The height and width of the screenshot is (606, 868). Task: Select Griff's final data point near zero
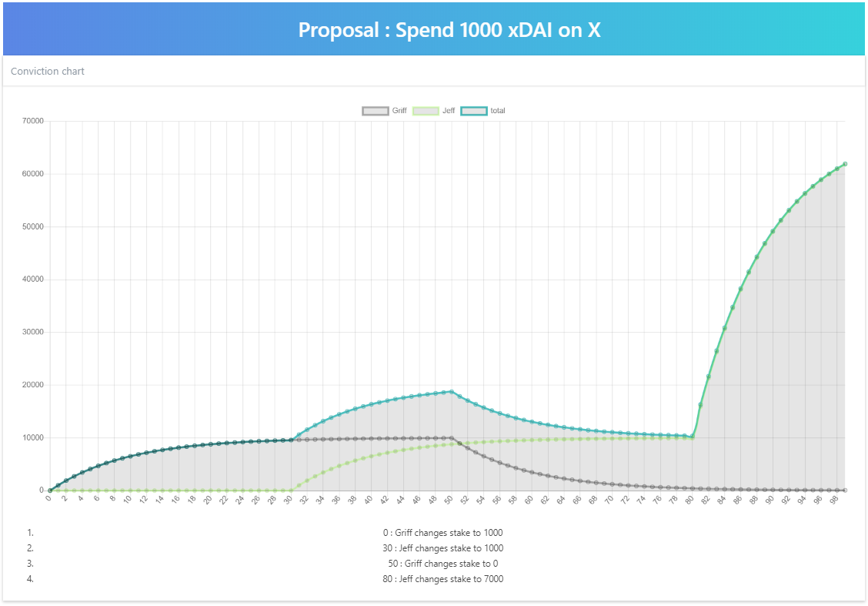845,490
